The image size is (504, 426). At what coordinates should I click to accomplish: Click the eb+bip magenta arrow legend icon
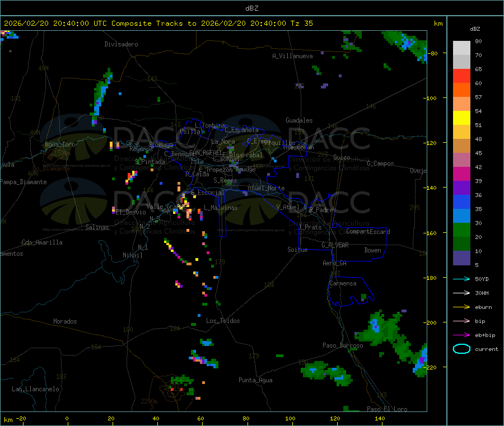coord(461,335)
